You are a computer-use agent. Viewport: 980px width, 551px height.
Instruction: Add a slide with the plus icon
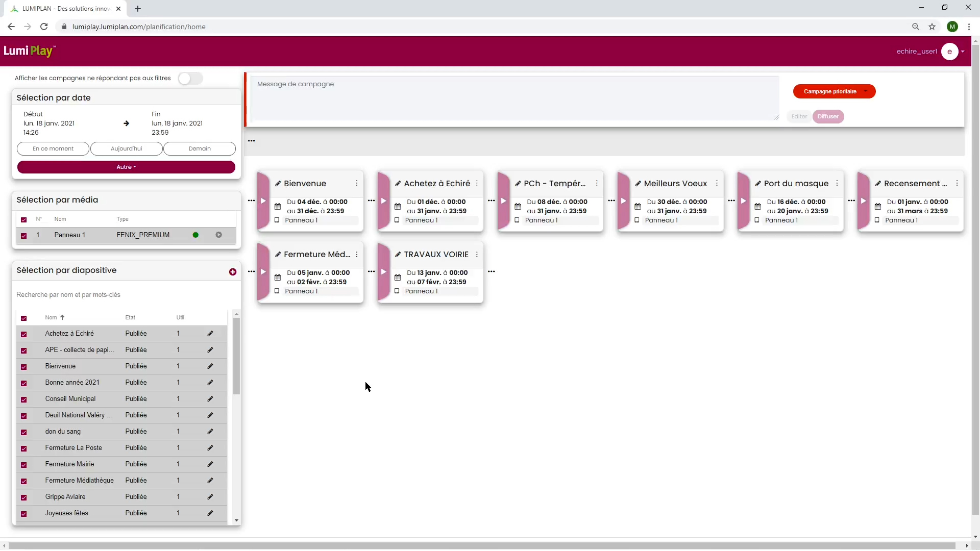point(233,272)
